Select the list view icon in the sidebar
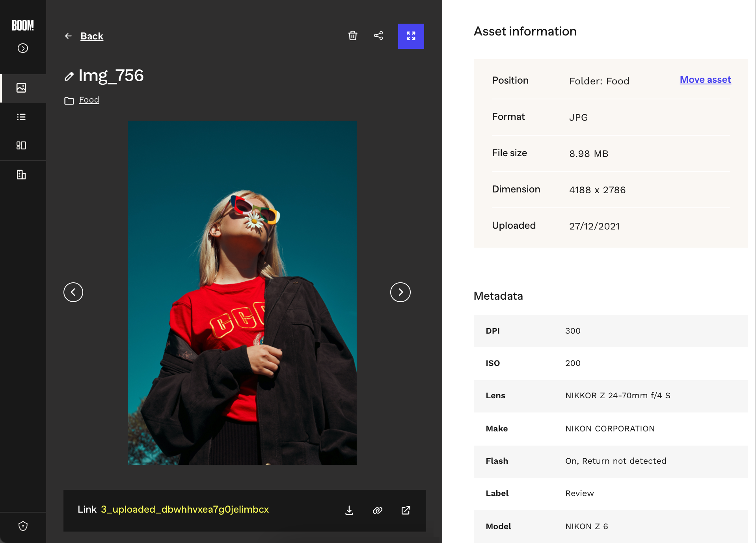Image resolution: width=756 pixels, height=543 pixels. [22, 117]
